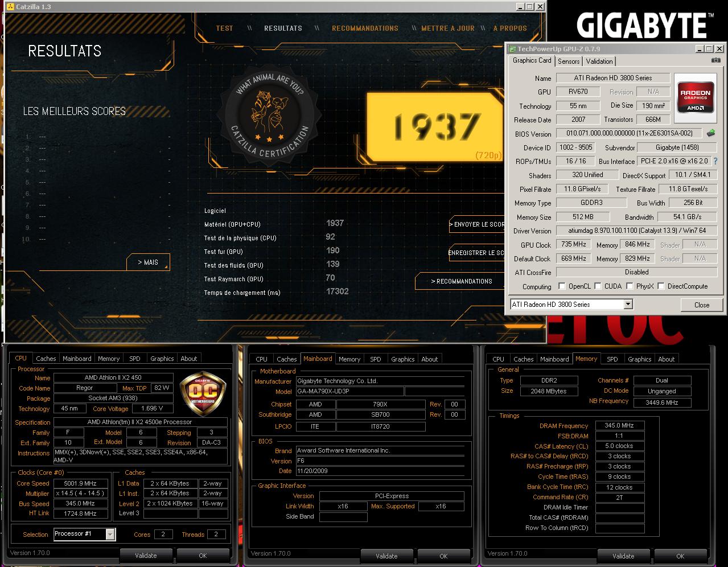
Task: Click the BIOS Version field in GPU-Z
Action: click(630, 133)
